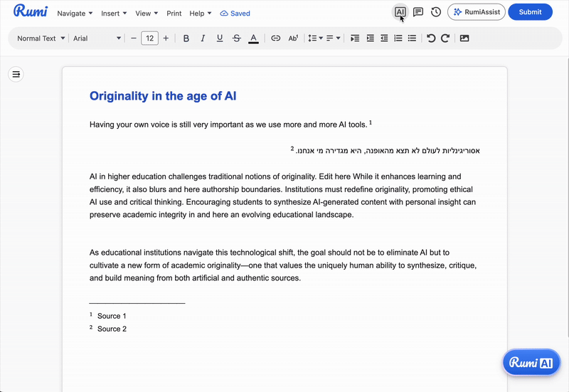Open the comments panel icon

click(x=418, y=12)
